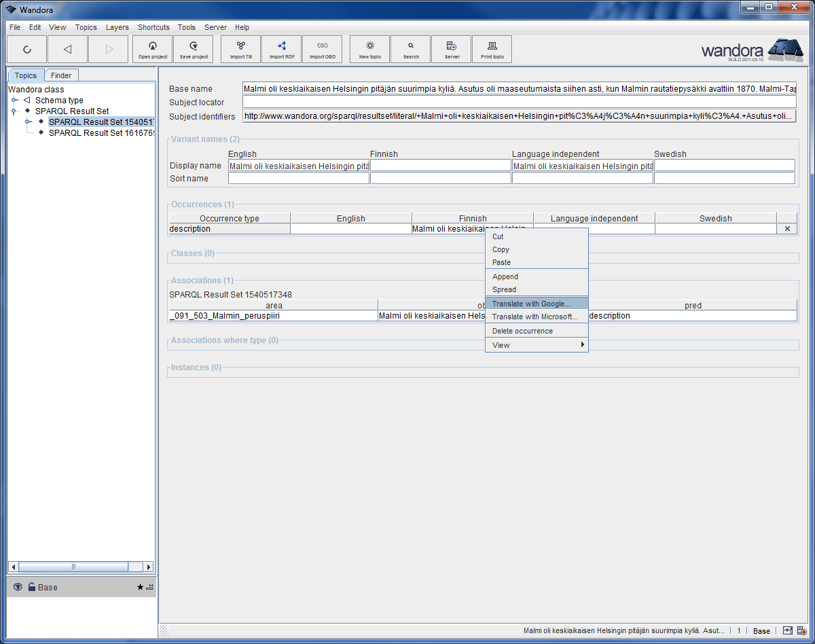Select Delete occurrence in the context menu

pos(537,330)
